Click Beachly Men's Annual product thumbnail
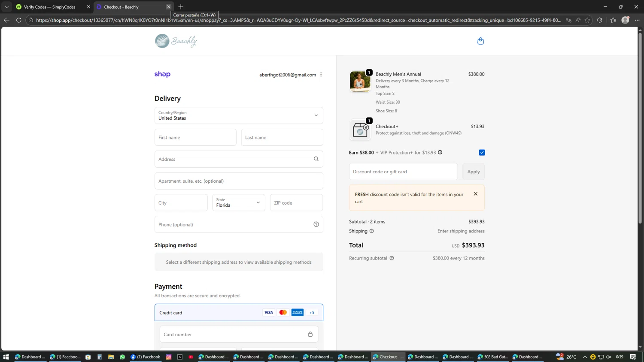Screen dimensions: 644x362 point(360,81)
